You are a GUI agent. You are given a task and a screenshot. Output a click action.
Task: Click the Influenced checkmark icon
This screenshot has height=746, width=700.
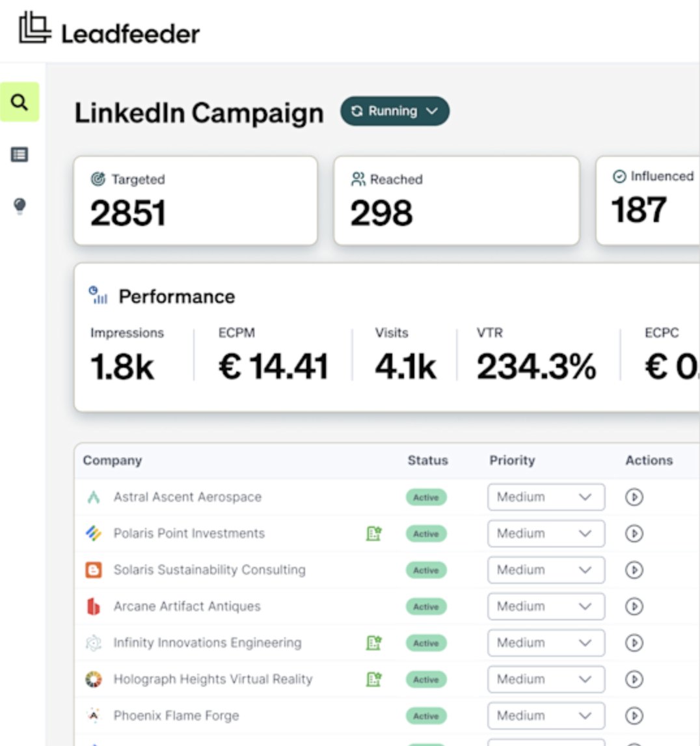[619, 176]
